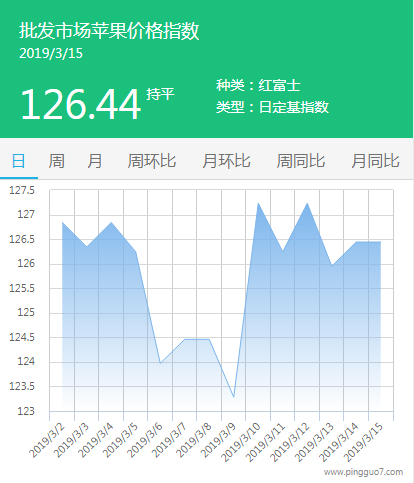The width and height of the screenshot is (414, 483).
Task: Click the 124.5 y-axis label
Action: pos(22,337)
